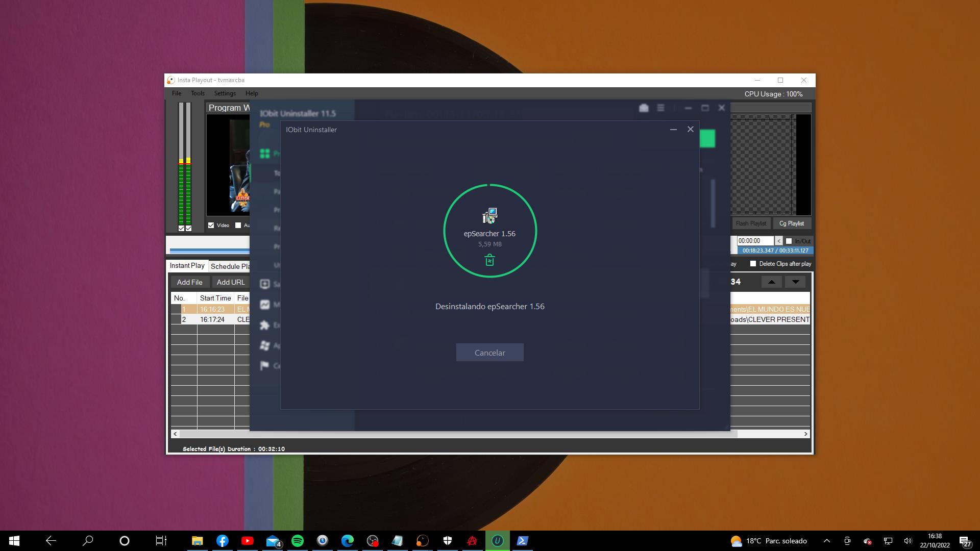Enable Delete Clips after play
Viewport: 980px width, 551px height.
(753, 264)
